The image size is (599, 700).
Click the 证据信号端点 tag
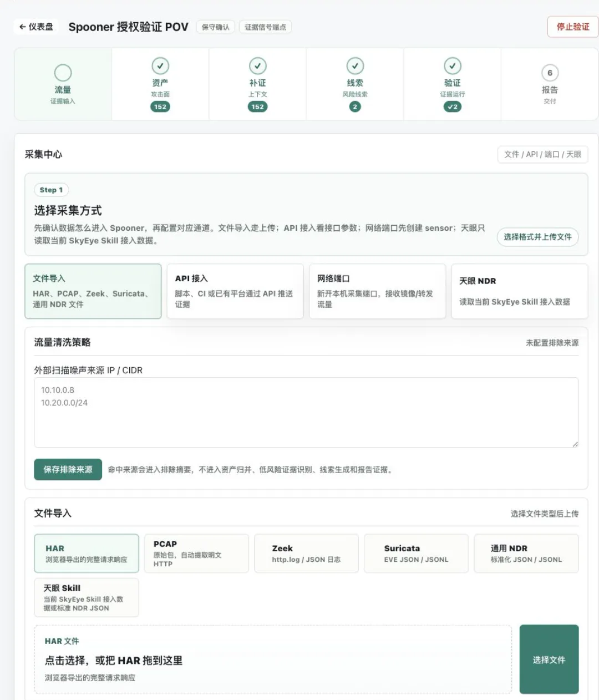coord(265,27)
